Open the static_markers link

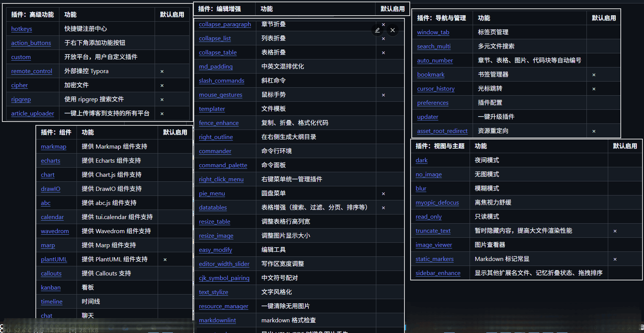pos(435,259)
